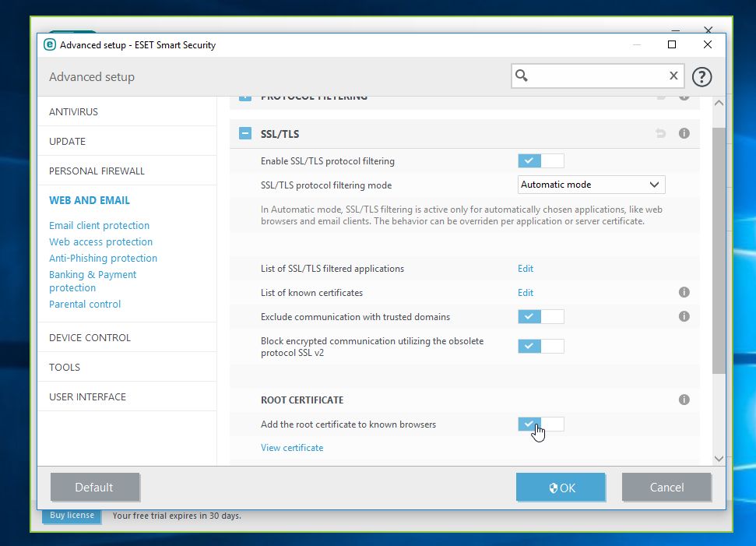Toggle Block obsolete SSL v2 communication
The height and width of the screenshot is (546, 756).
click(x=541, y=347)
